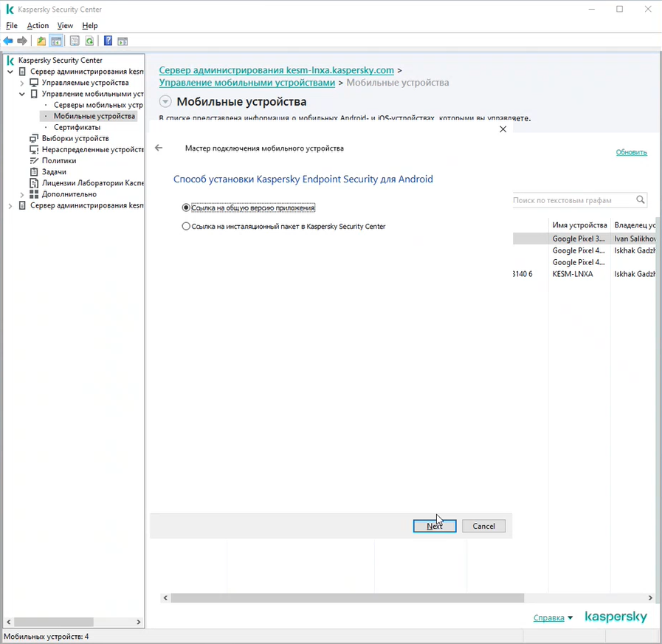662x644 pixels.
Task: Click the Up one level folder icon
Action: pyautogui.click(x=41, y=41)
